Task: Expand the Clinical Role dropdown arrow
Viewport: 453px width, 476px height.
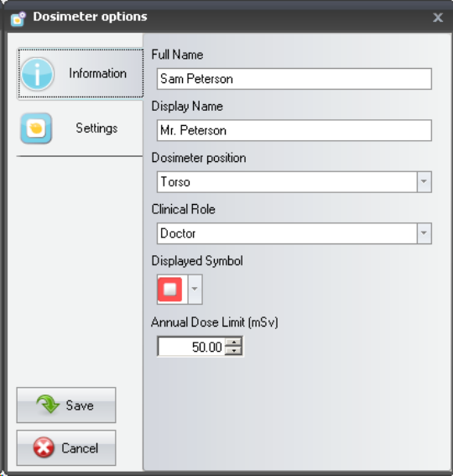Action: [424, 233]
